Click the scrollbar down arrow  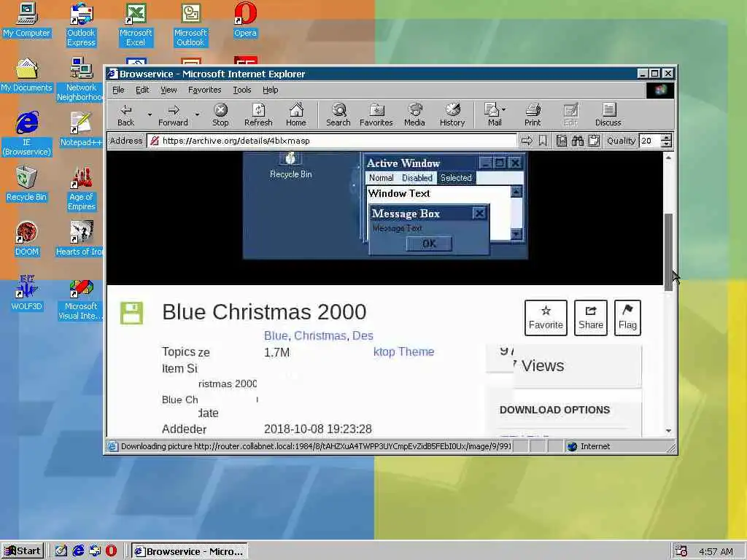point(668,430)
